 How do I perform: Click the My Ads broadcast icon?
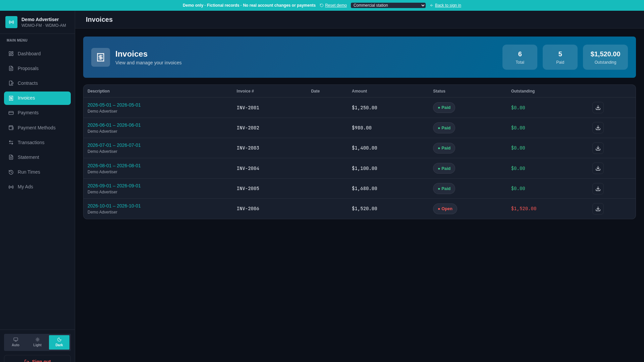[x=11, y=187]
